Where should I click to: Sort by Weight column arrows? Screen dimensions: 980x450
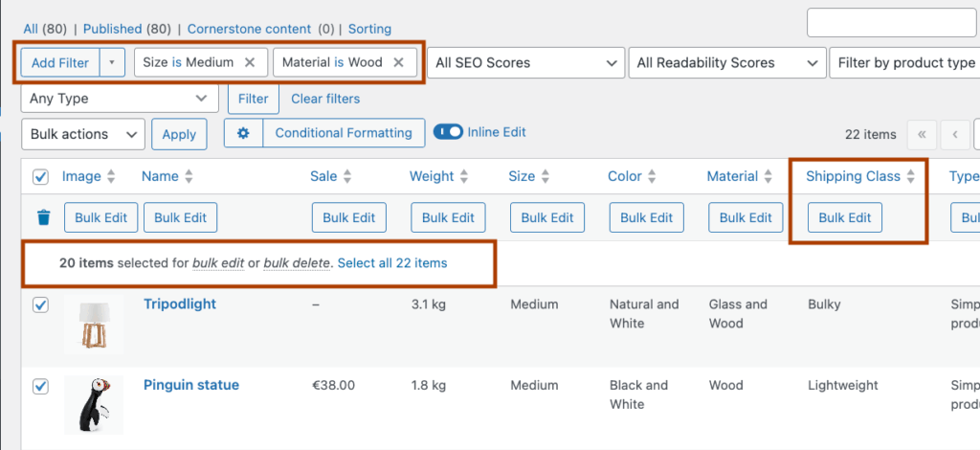tap(464, 177)
